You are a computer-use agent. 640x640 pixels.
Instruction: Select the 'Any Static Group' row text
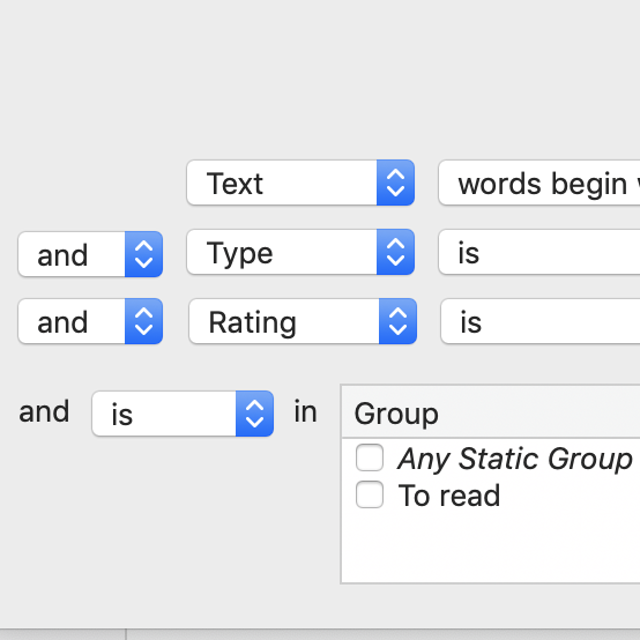click(x=515, y=459)
